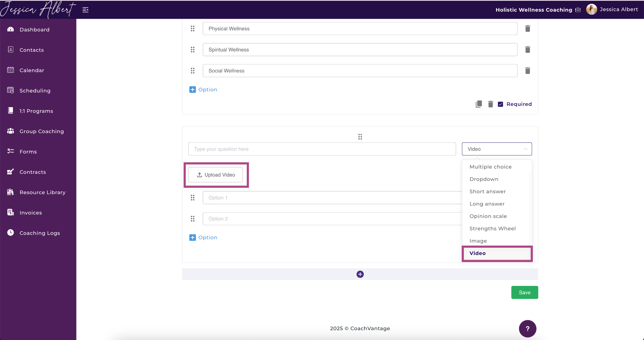Click the briefcase icon beside Holistic Wellness Coaching
644x340 pixels.
point(578,10)
